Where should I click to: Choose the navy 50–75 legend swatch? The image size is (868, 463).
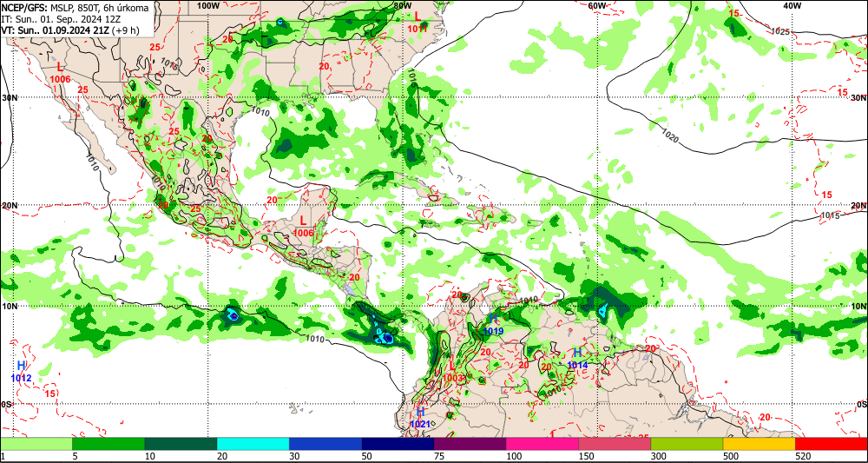pos(398,444)
